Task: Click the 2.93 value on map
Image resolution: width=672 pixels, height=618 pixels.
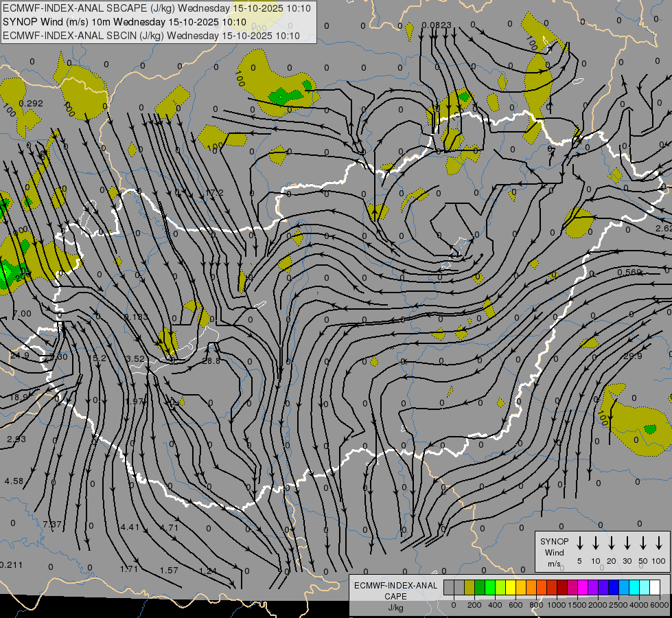Action: 16,439
